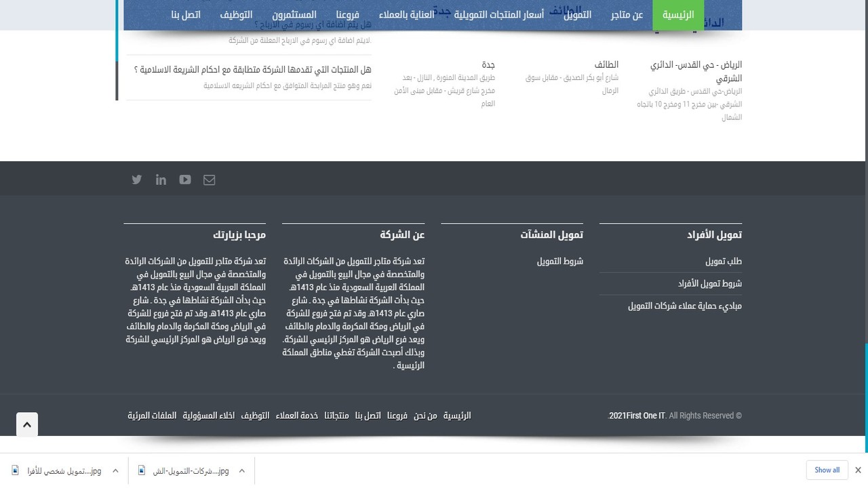Click the تمويل الأفراد footer heading
The width and height of the screenshot is (868, 488).
click(714, 235)
